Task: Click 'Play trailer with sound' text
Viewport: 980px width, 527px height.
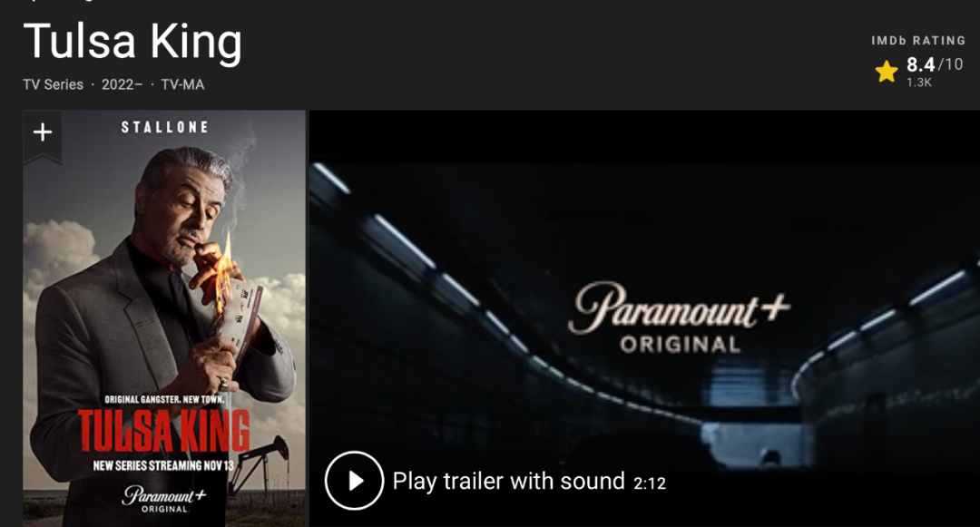Action: click(509, 482)
